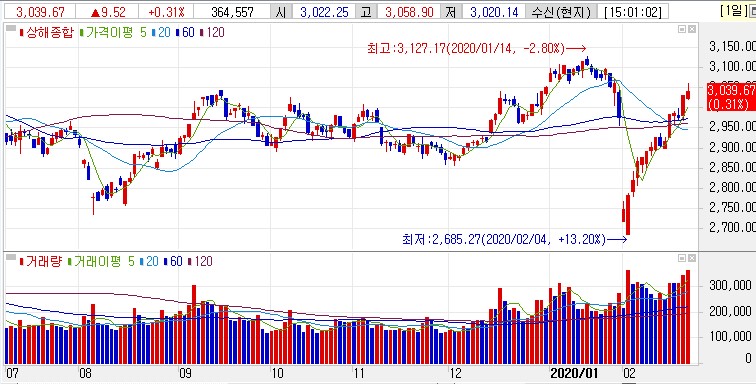Click the 12 month marker on date axis
The height and width of the screenshot is (384, 756).
(455, 373)
